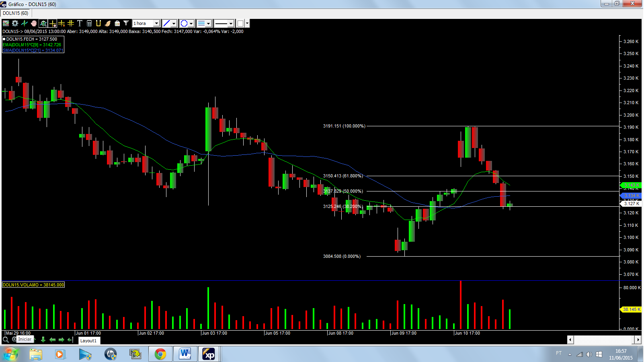Image resolution: width=644 pixels, height=362 pixels.
Task: Click the 3191.151 (100.000%) Fibonacci label
Action: [x=344, y=126]
